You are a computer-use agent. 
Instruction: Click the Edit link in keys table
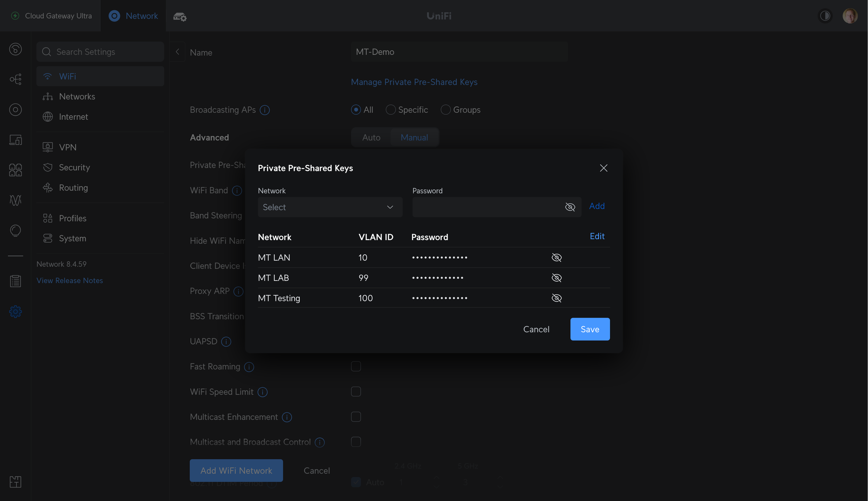click(x=597, y=236)
